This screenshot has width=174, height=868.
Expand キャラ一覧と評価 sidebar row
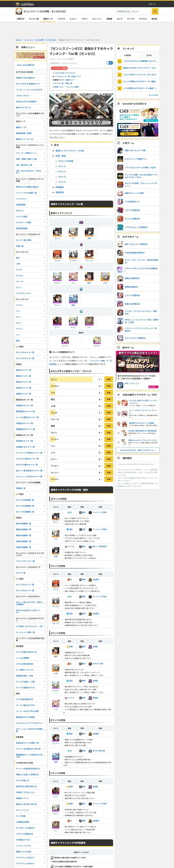pyautogui.click(x=30, y=240)
